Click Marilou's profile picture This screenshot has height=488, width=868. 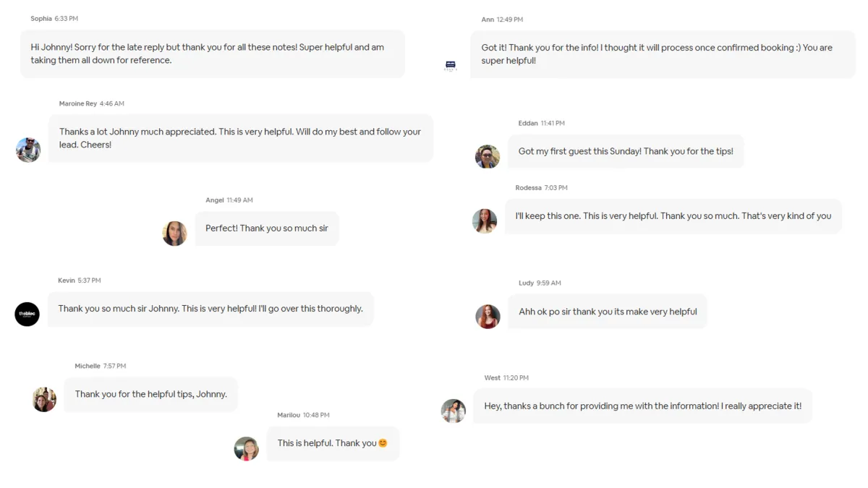(247, 448)
